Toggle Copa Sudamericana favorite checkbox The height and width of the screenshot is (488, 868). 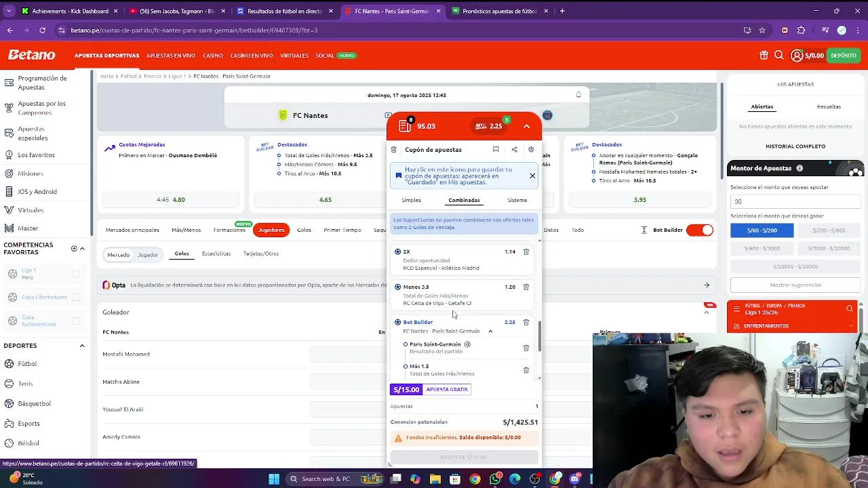pyautogui.click(x=76, y=321)
